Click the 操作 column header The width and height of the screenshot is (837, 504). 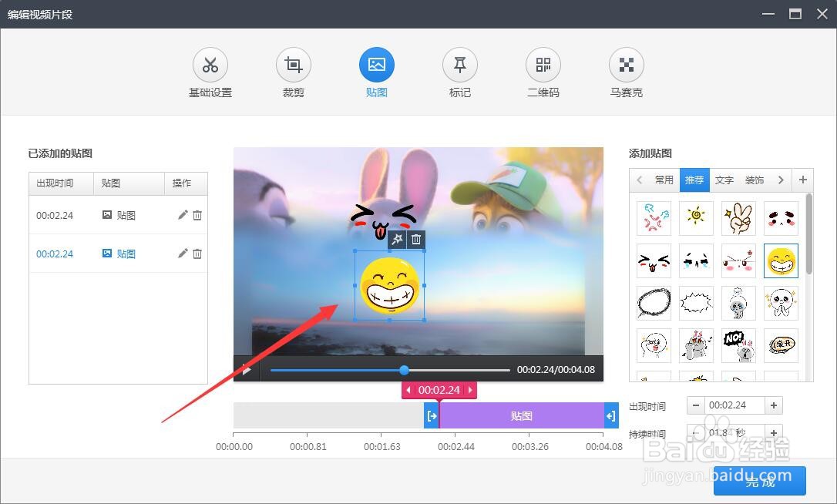186,183
